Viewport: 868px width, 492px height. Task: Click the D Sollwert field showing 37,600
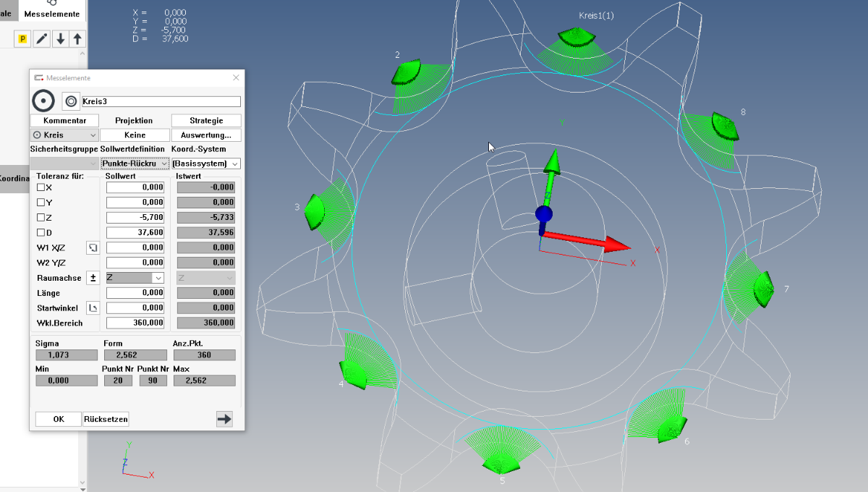pos(135,233)
